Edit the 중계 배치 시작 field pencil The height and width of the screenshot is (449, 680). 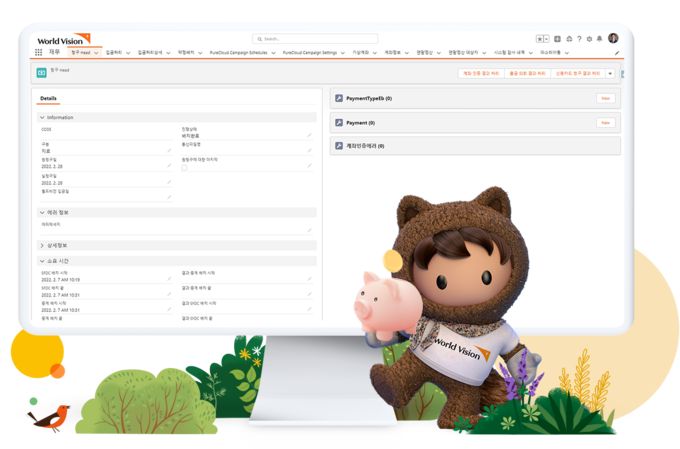coord(169,309)
